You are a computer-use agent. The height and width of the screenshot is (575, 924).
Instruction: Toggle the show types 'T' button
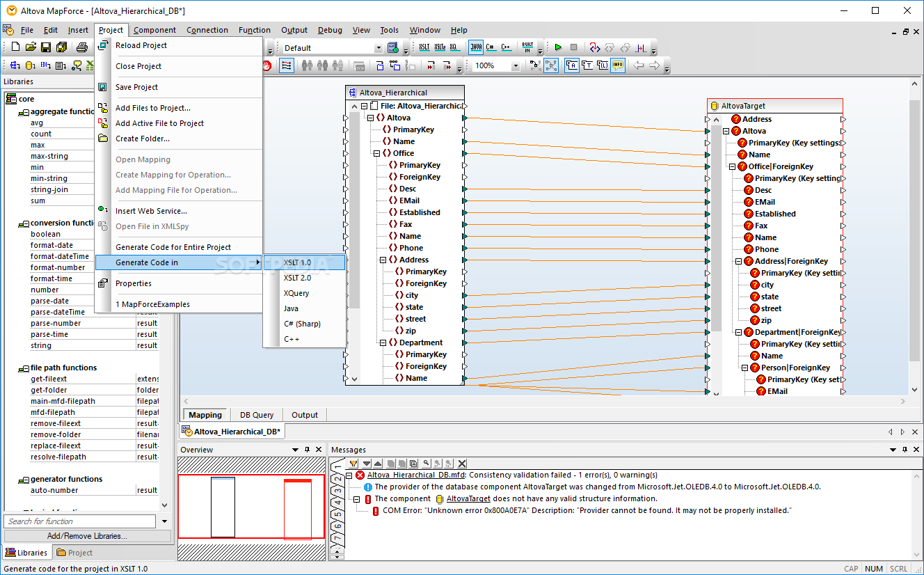click(587, 65)
